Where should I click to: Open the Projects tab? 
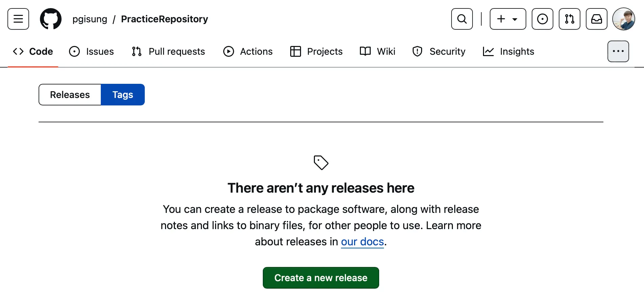pyautogui.click(x=316, y=51)
